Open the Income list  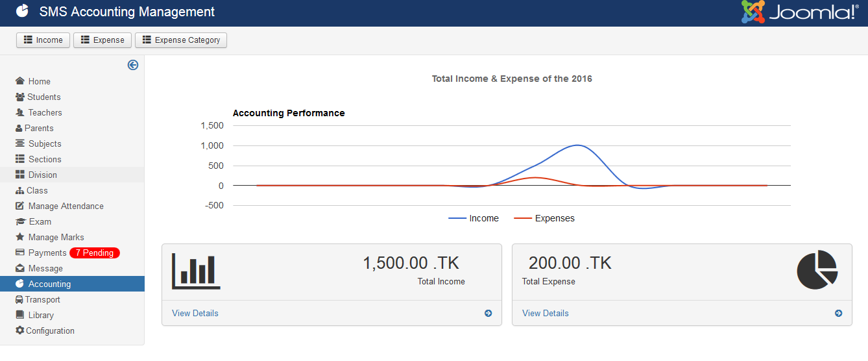[43, 40]
